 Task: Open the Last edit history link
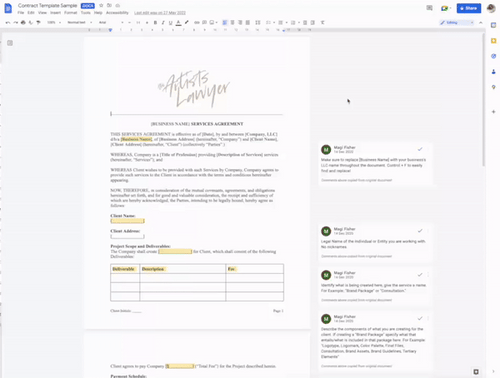point(160,13)
